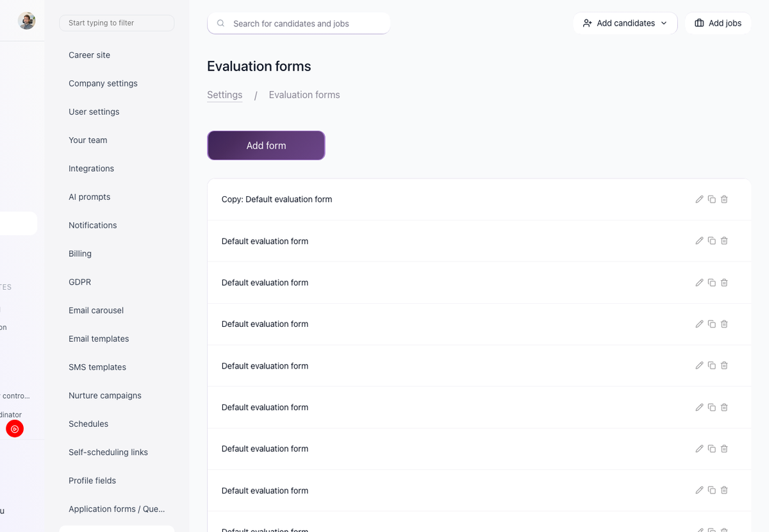The width and height of the screenshot is (769, 532).
Task: Click the Evaluation forms page heading
Action: coord(259,66)
